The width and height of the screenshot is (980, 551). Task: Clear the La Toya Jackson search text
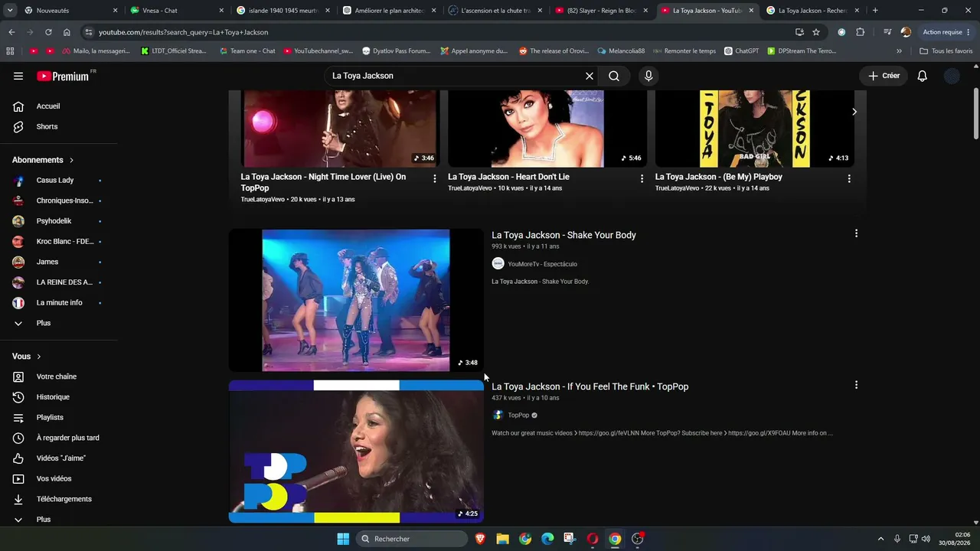(590, 76)
